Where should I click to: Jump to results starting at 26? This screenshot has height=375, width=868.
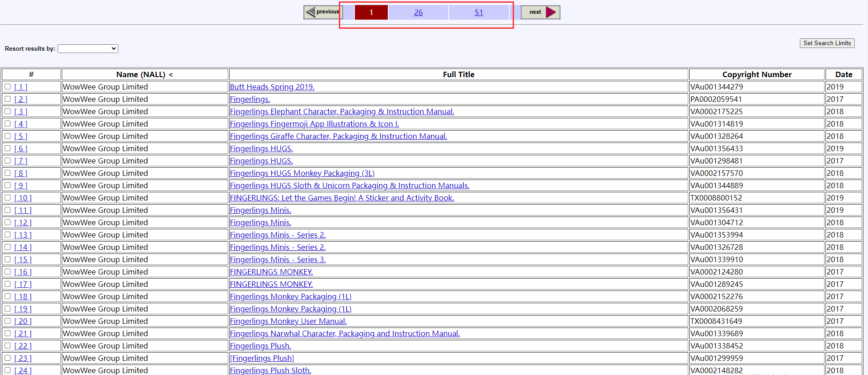click(418, 12)
